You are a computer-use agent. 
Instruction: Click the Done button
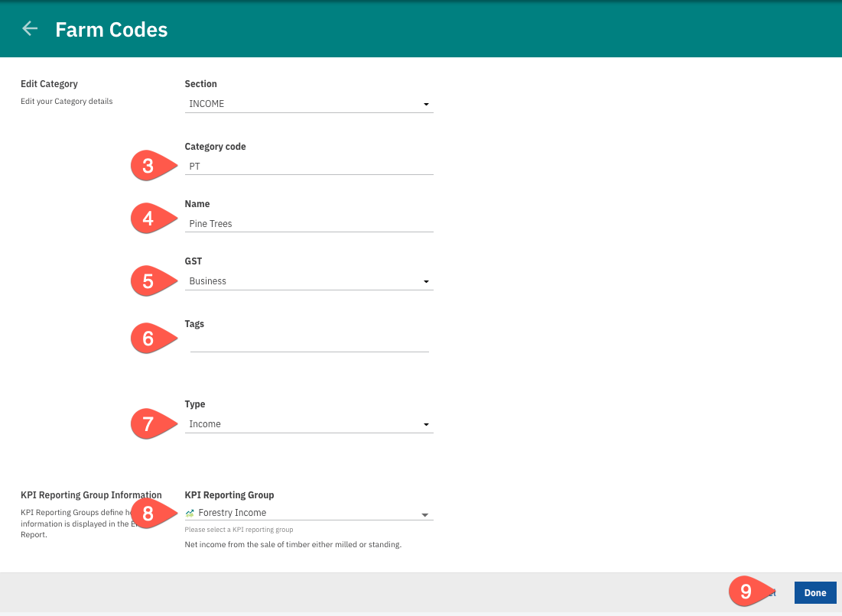tap(814, 592)
